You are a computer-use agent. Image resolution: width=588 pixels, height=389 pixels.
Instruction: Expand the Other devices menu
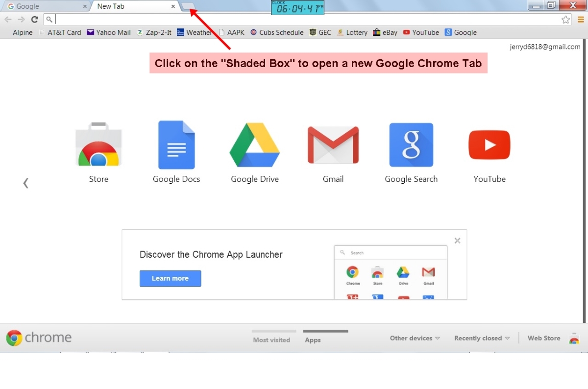415,338
